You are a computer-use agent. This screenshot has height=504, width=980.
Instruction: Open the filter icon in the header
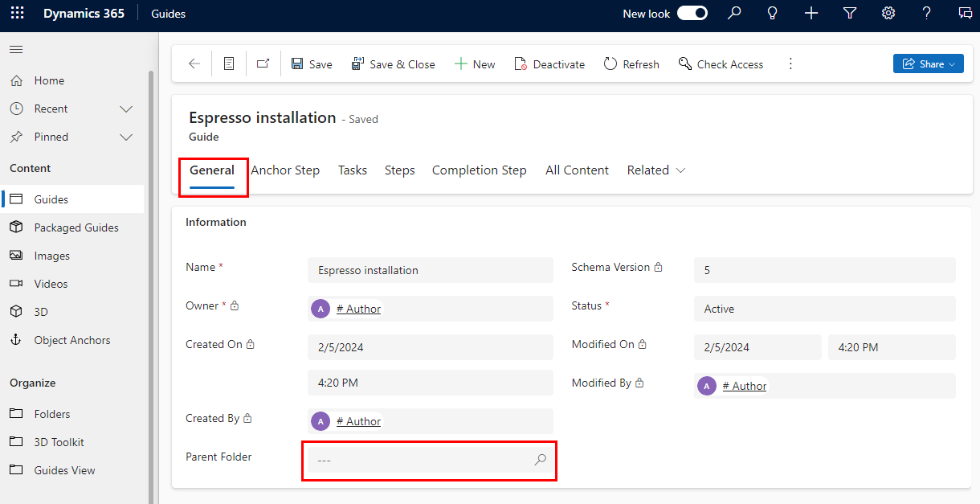(849, 13)
